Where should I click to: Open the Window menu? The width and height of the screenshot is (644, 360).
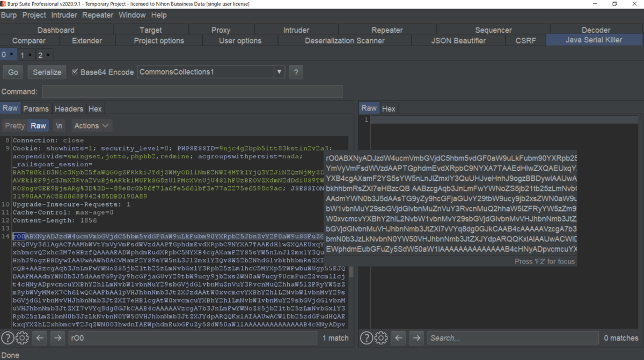[132, 15]
